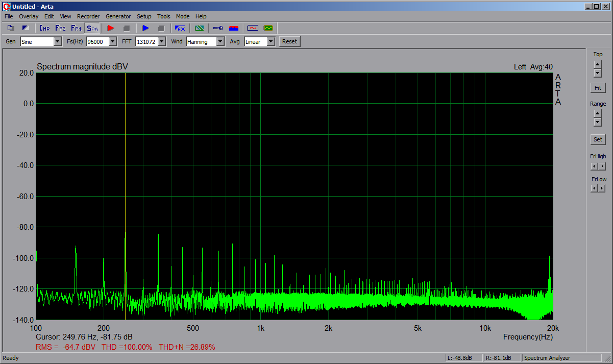Click the green sine wave icon
The image size is (613, 364).
tap(268, 28)
